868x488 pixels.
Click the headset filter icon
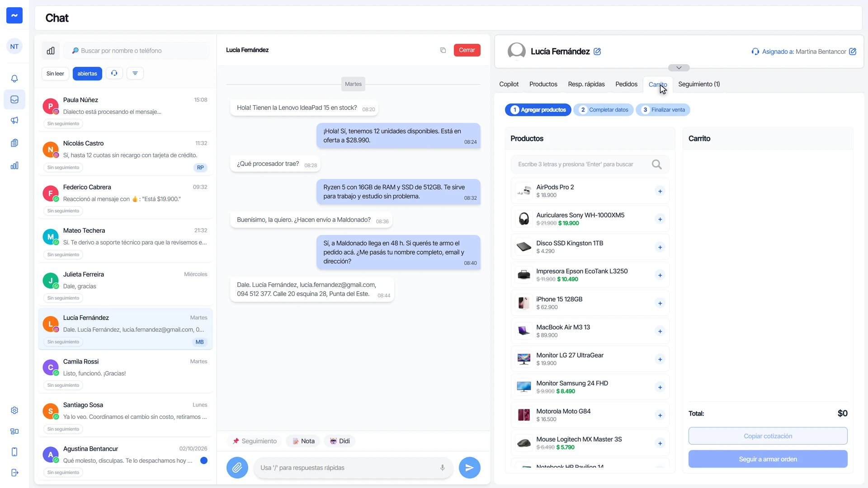tap(114, 73)
